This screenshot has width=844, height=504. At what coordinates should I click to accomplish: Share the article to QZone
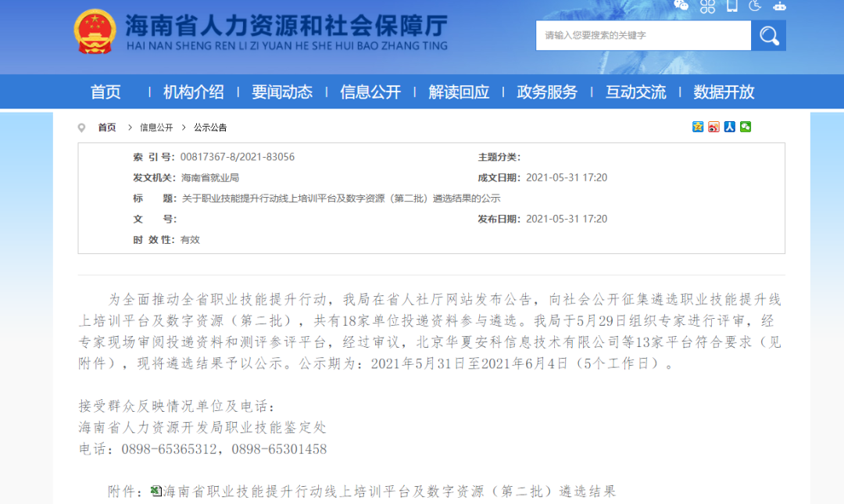(698, 127)
